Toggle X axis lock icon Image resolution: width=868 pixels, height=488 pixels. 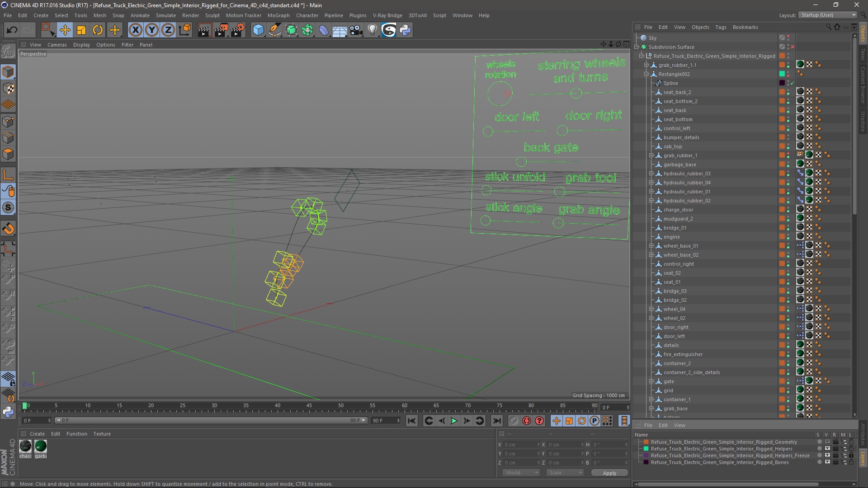pyautogui.click(x=135, y=30)
